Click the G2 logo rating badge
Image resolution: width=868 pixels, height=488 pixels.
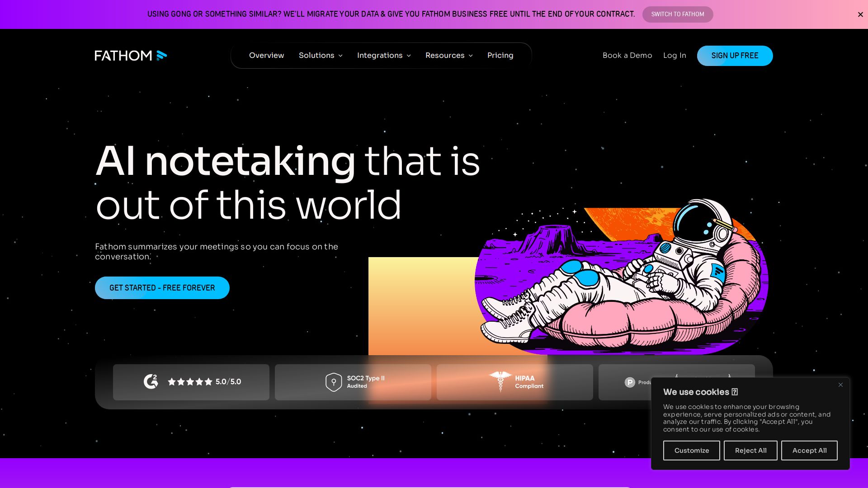[151, 382]
